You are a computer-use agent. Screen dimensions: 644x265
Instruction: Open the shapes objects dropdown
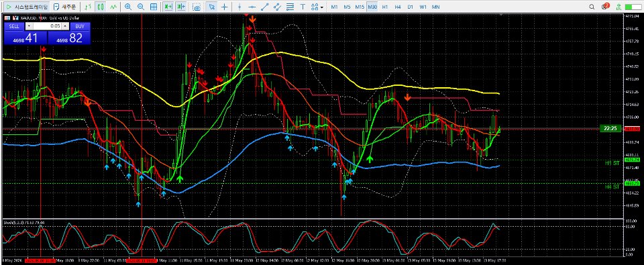coord(317,7)
